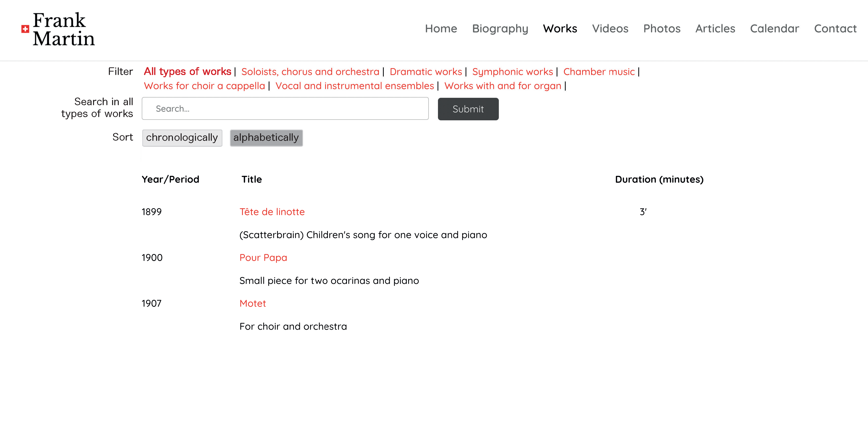Open the Videos section
Image resolution: width=868 pixels, height=433 pixels.
[x=610, y=29]
